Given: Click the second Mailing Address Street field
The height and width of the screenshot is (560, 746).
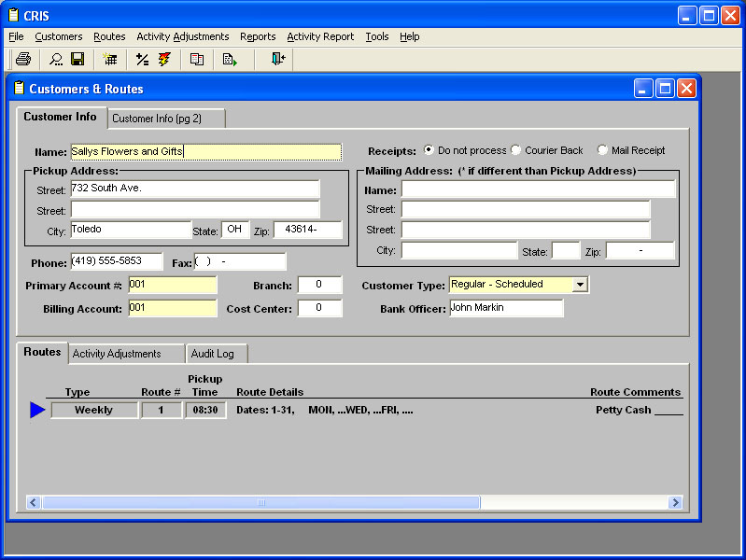Looking at the screenshot, I should (526, 230).
